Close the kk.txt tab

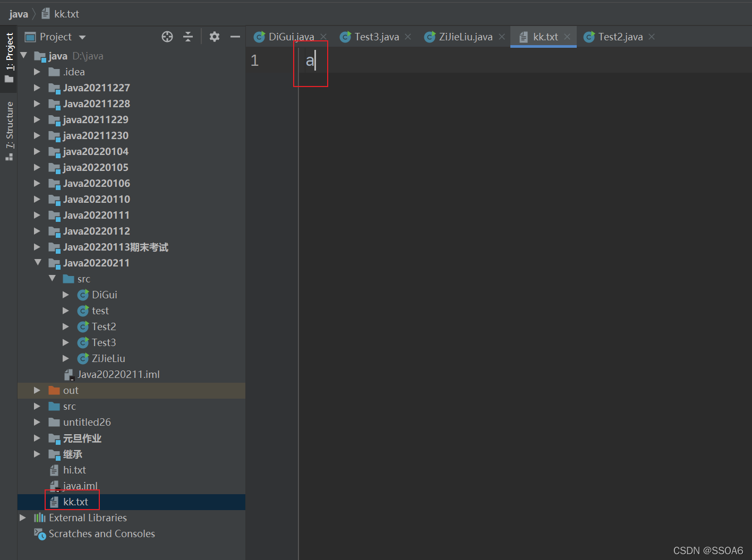coord(567,37)
